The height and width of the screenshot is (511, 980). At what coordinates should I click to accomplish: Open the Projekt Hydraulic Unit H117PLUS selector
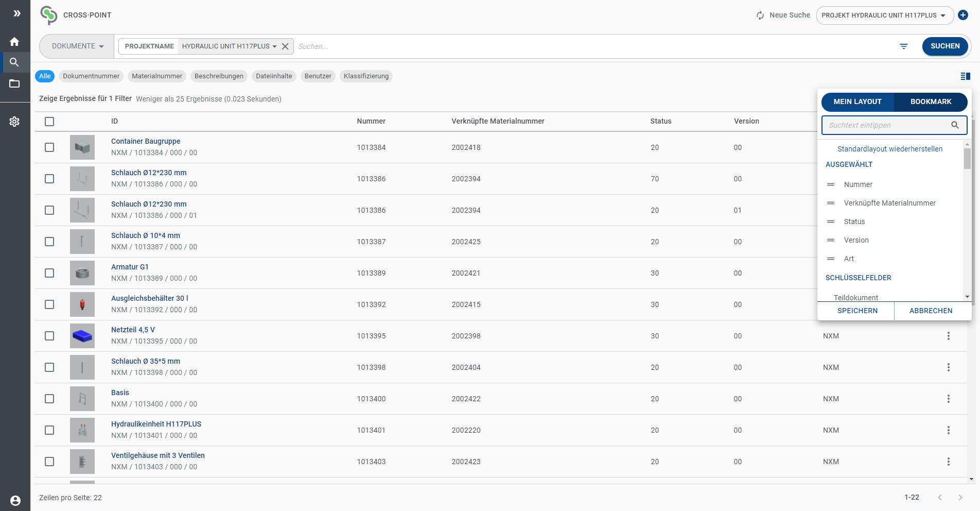coord(884,15)
